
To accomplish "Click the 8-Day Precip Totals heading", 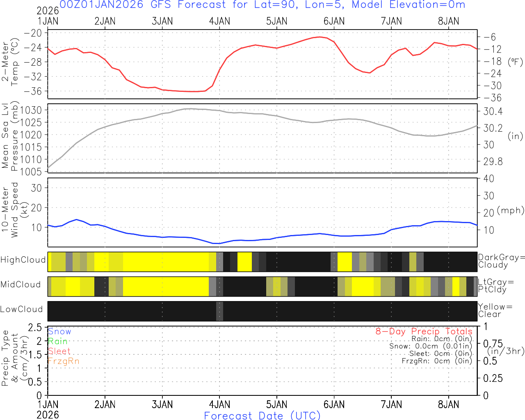I will pos(424,331).
